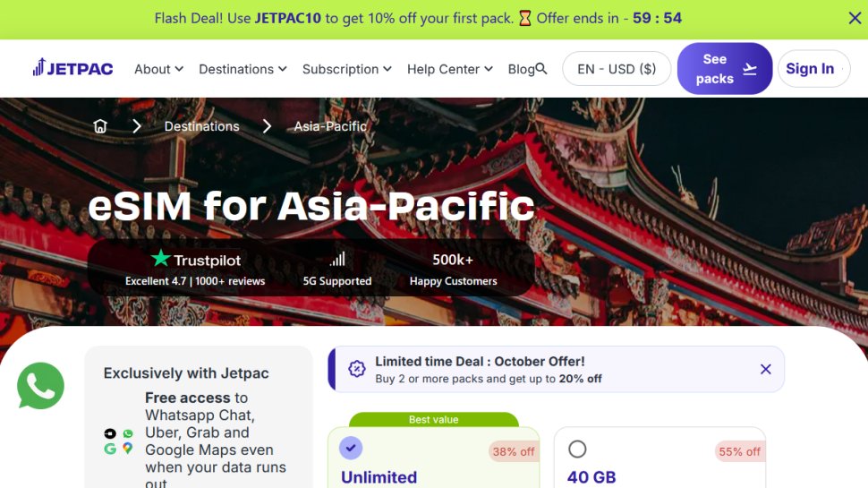Click Exclusively with Jetpac heading
This screenshot has height=488, width=868.
[186, 372]
